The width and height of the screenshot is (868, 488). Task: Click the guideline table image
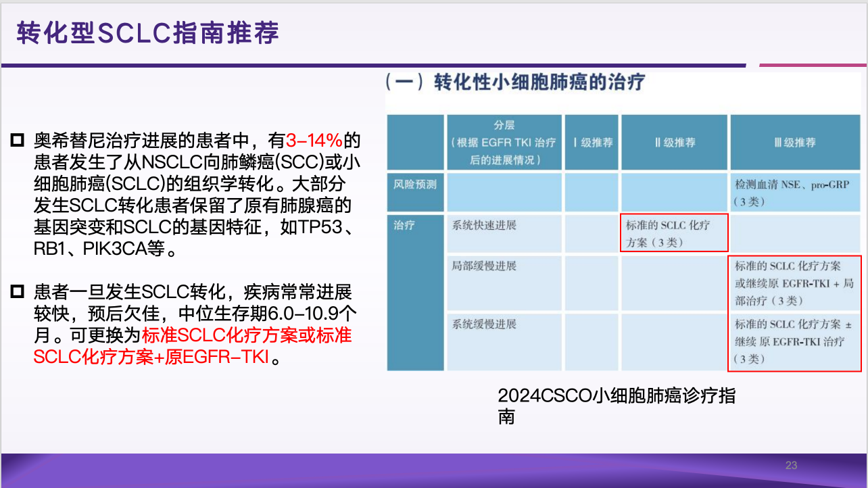(x=623, y=222)
